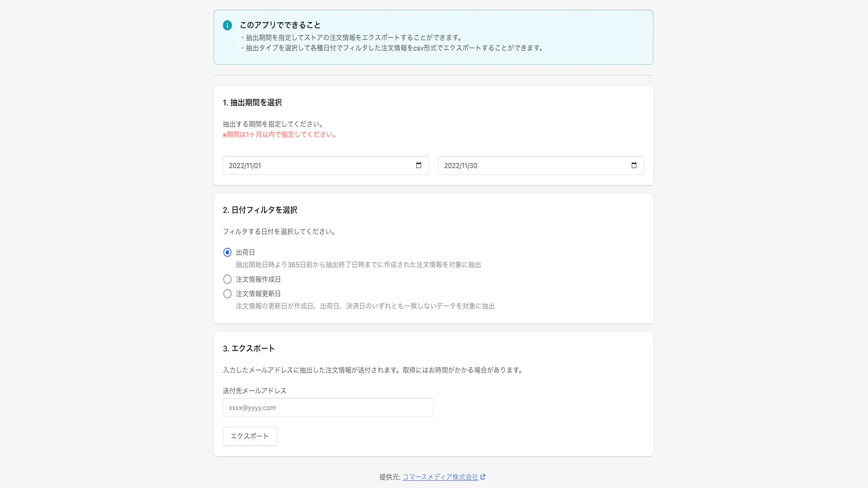The height and width of the screenshot is (488, 868).
Task: Click the heading 2. 日付フィルタを選択
Action: (x=260, y=210)
